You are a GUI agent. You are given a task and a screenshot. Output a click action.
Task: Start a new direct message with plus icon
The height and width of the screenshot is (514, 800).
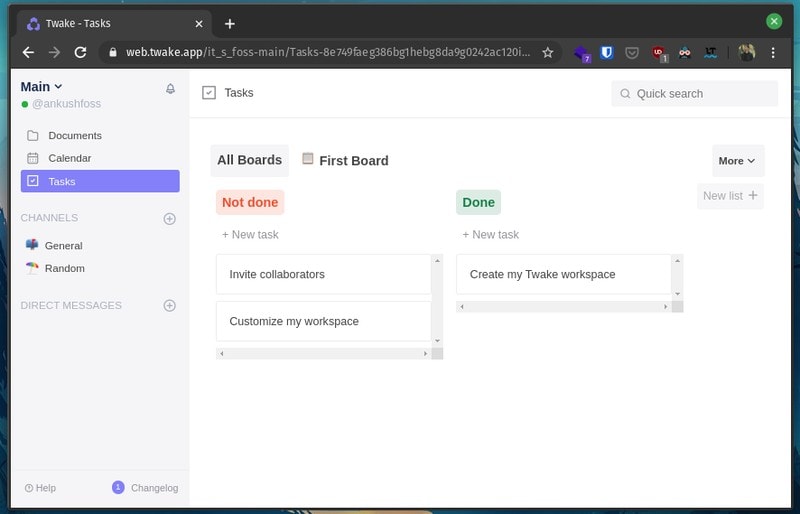(169, 305)
